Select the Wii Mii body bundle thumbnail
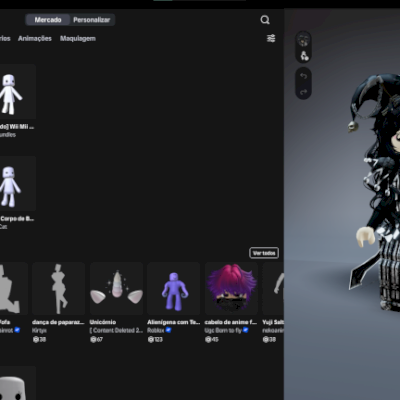The width and height of the screenshot is (400, 400). (x=17, y=92)
